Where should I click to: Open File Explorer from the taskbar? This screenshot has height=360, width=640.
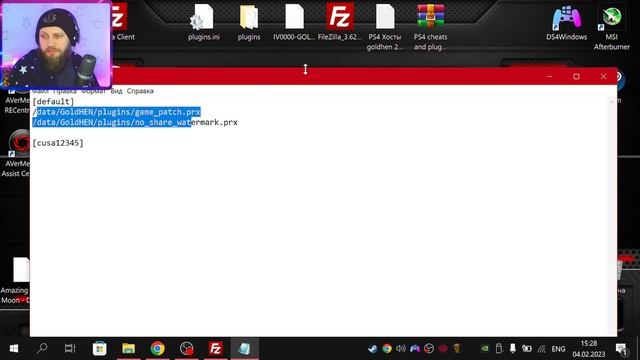point(129,349)
